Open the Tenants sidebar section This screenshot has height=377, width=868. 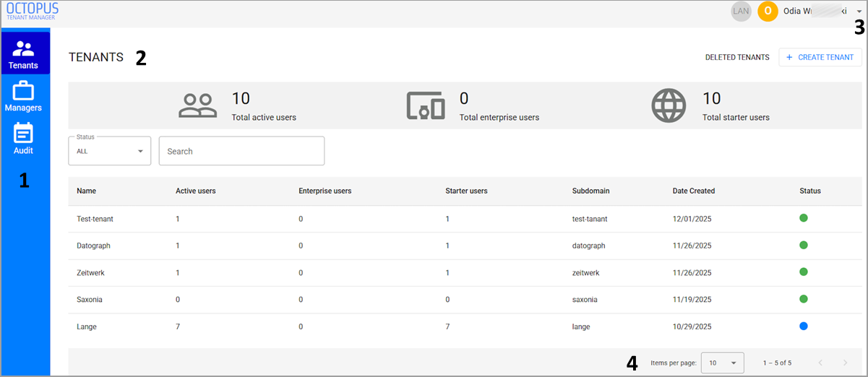pyautogui.click(x=23, y=53)
